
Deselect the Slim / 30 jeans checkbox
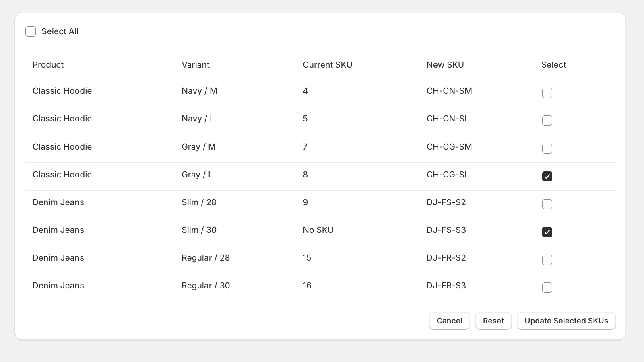point(547,232)
